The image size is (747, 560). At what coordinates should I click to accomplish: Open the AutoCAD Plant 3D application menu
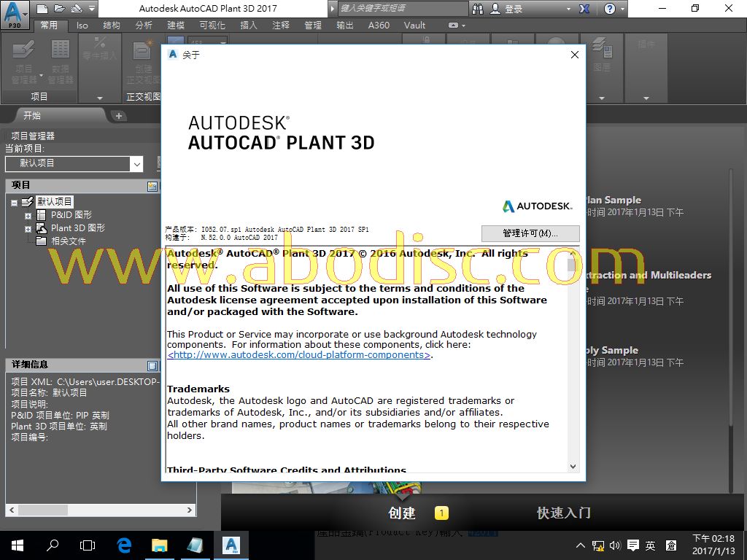click(x=15, y=15)
